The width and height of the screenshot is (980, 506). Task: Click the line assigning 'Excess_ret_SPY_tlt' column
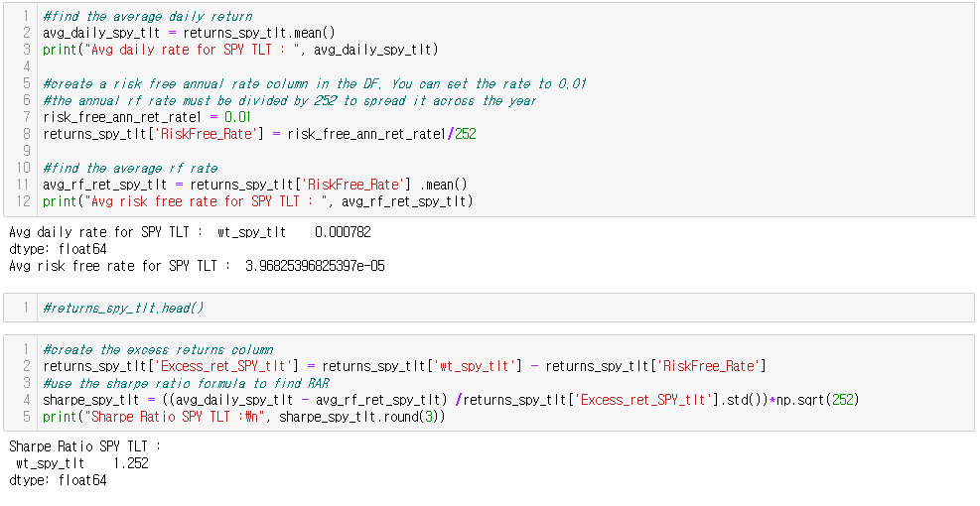click(404, 366)
